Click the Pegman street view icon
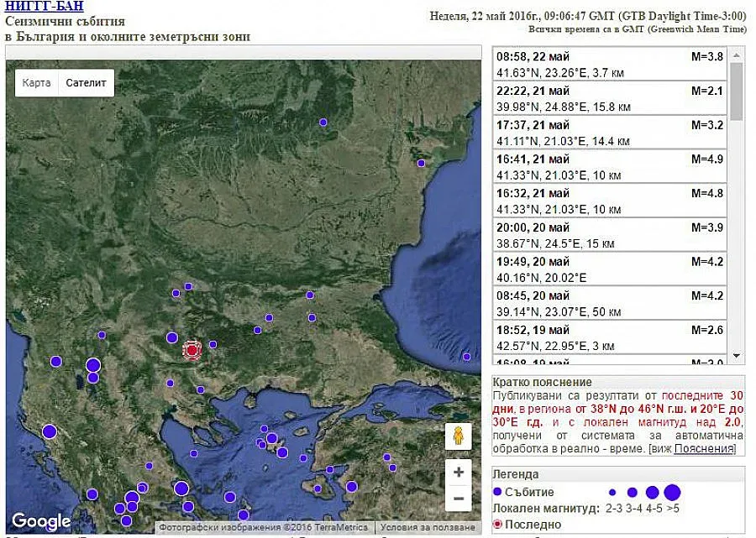Screen dimensions: 756x538 tap(459, 436)
